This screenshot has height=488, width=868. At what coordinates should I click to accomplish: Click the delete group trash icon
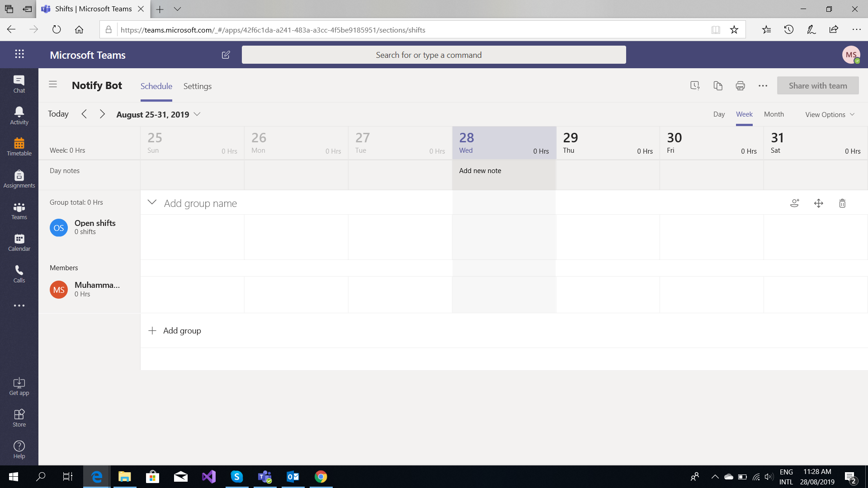pos(842,203)
